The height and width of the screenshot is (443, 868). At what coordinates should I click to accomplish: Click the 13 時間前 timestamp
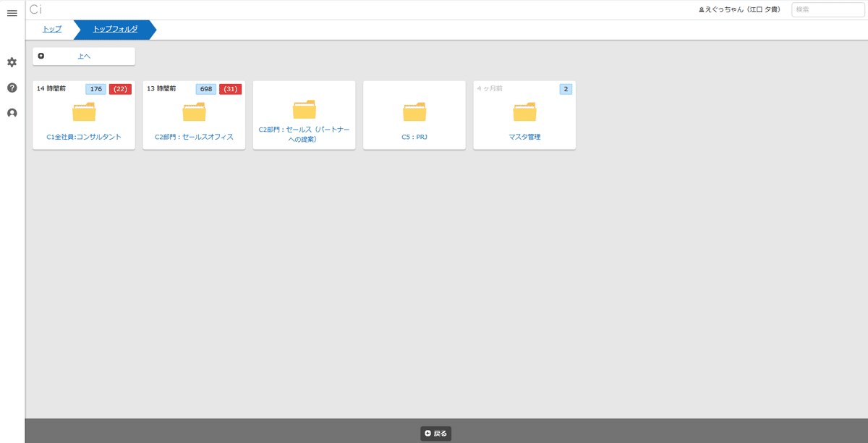click(x=161, y=88)
